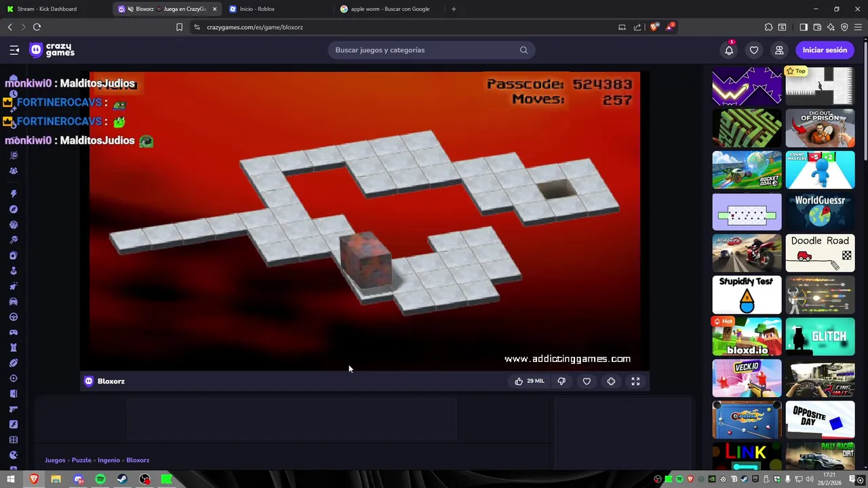Click the steering wheel driving category sidebar icon

[x=14, y=317]
